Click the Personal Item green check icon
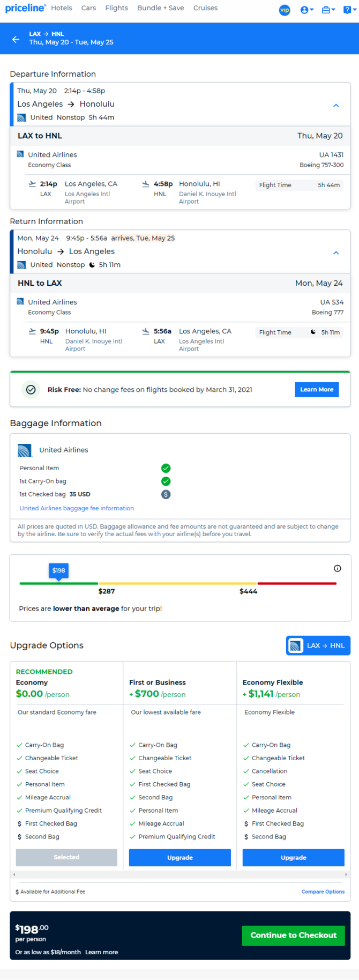The width and height of the screenshot is (359, 980). click(x=166, y=468)
